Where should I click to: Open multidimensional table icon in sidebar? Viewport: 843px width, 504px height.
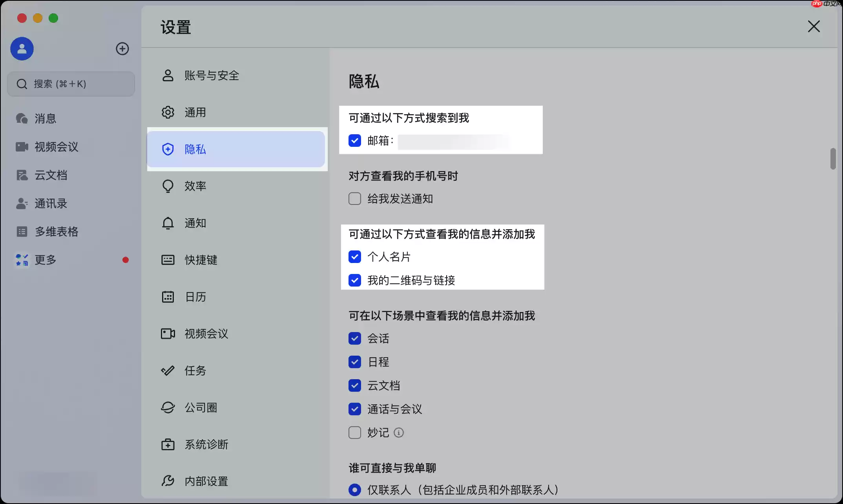(x=22, y=232)
